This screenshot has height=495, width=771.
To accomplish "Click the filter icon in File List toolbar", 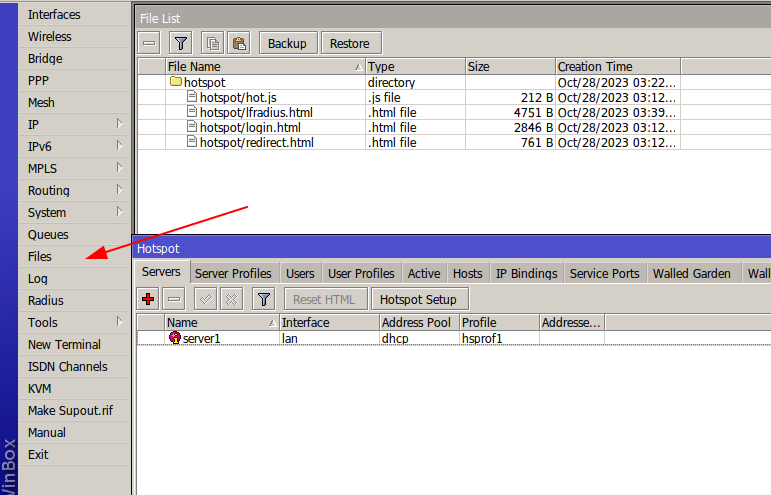I will [180, 43].
